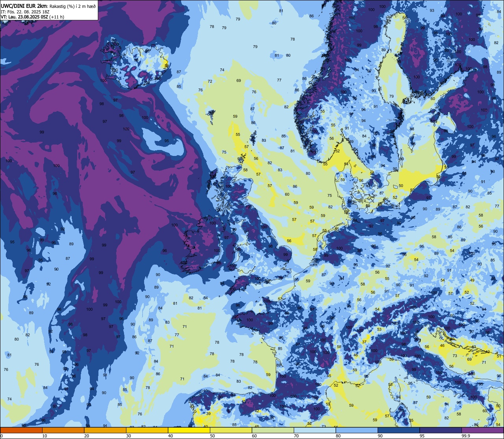Click the purple above-99.9 legend swatch
504x439 pixels.
point(482,430)
